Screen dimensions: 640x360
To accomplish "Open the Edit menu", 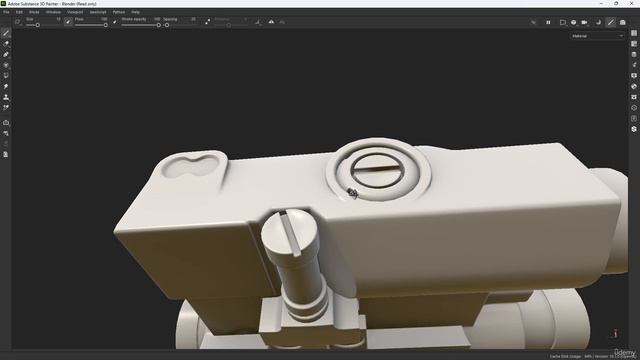I will tap(19, 12).
